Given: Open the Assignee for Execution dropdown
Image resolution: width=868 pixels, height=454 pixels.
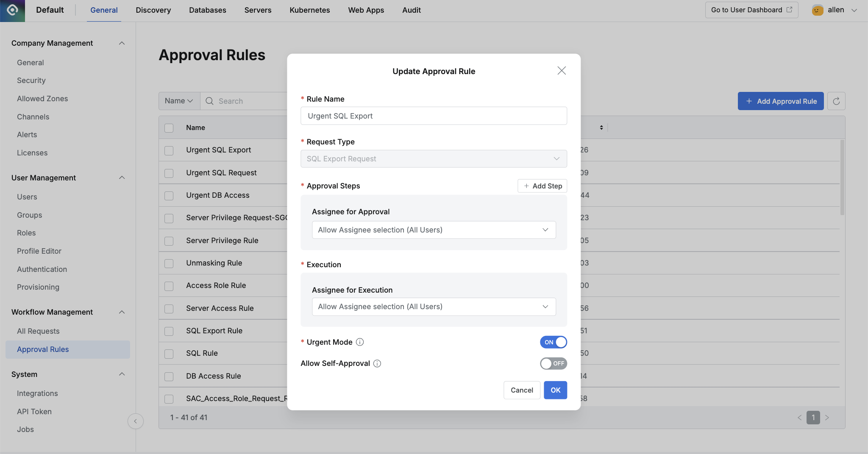Looking at the screenshot, I should click(433, 306).
